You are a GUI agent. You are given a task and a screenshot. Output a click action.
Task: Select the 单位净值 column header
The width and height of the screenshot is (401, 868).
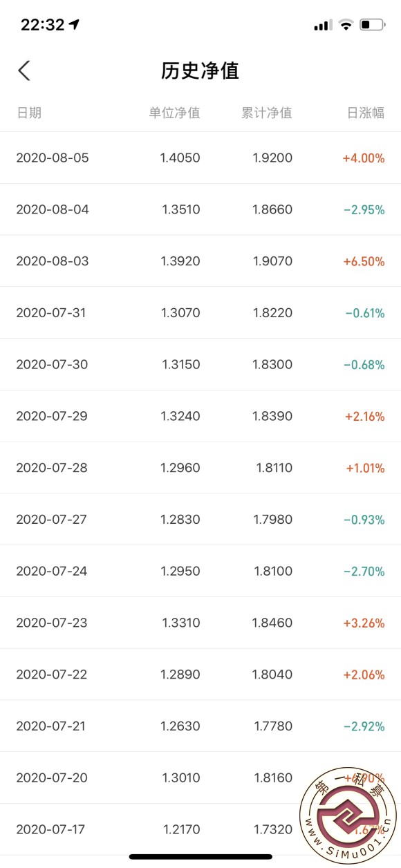tap(175, 113)
